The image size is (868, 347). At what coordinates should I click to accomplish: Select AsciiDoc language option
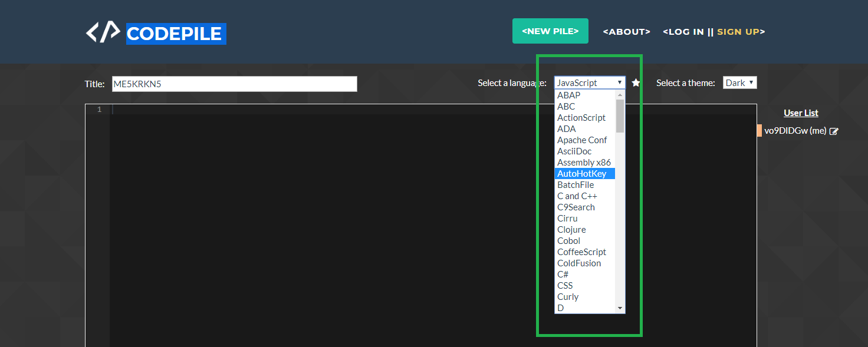click(585, 151)
